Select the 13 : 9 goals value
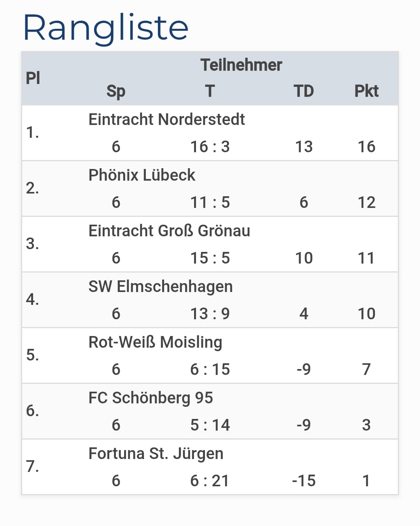This screenshot has height=526, width=420. pyautogui.click(x=210, y=314)
